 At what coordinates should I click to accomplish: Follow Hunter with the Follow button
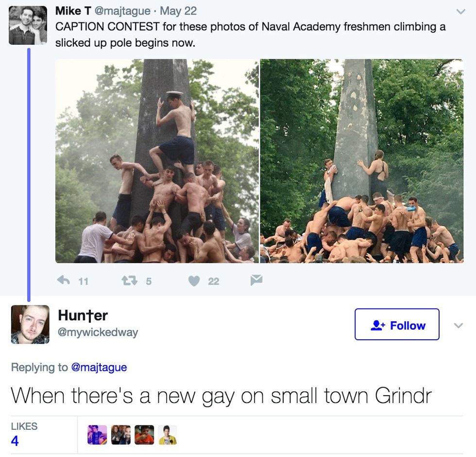click(x=397, y=324)
